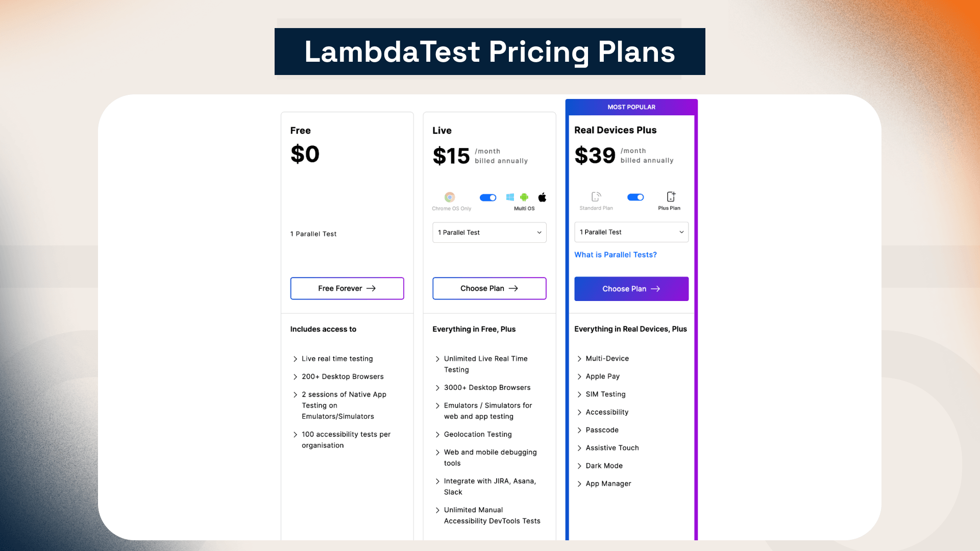Toggle the Chrome OS Only / Multi OS switch
The height and width of the screenshot is (551, 980).
point(488,197)
